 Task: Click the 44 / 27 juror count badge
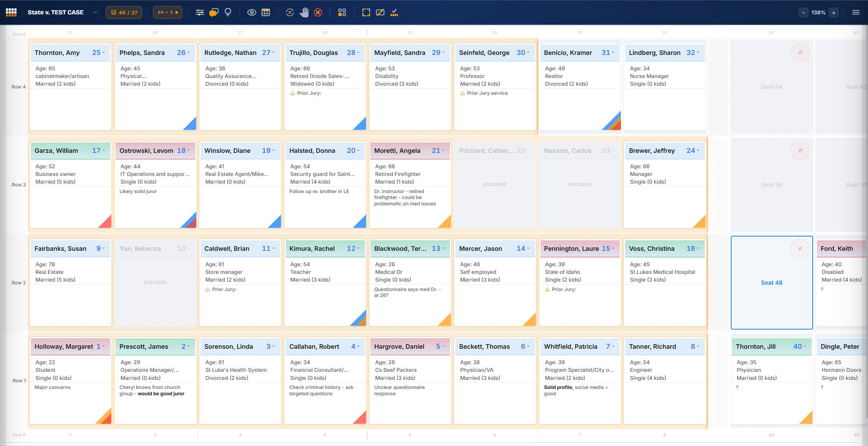124,13
